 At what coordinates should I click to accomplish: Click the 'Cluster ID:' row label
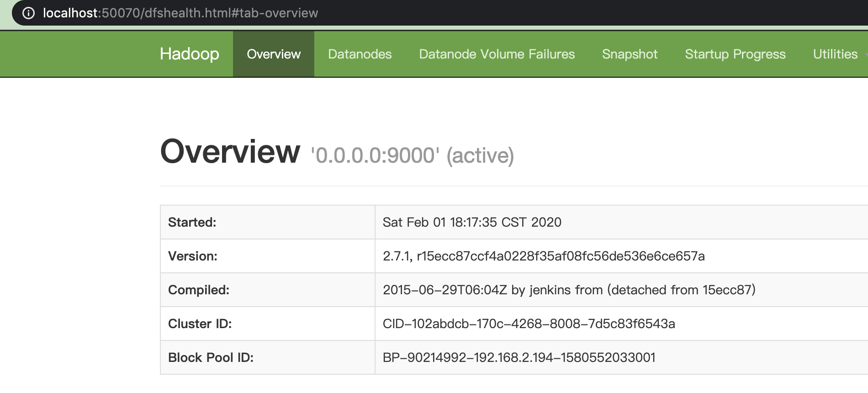(x=200, y=324)
